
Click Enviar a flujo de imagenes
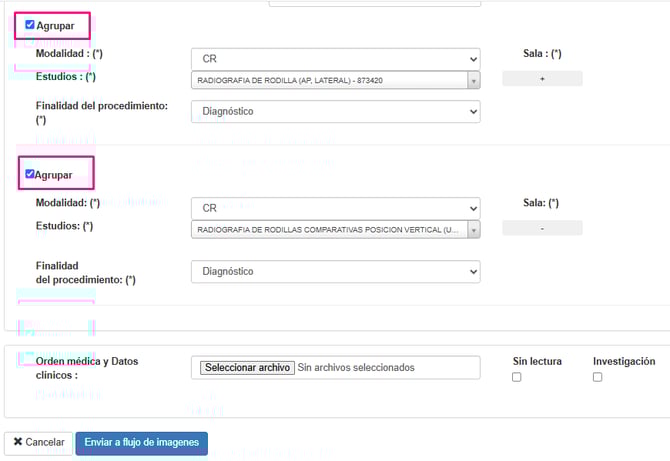[141, 442]
